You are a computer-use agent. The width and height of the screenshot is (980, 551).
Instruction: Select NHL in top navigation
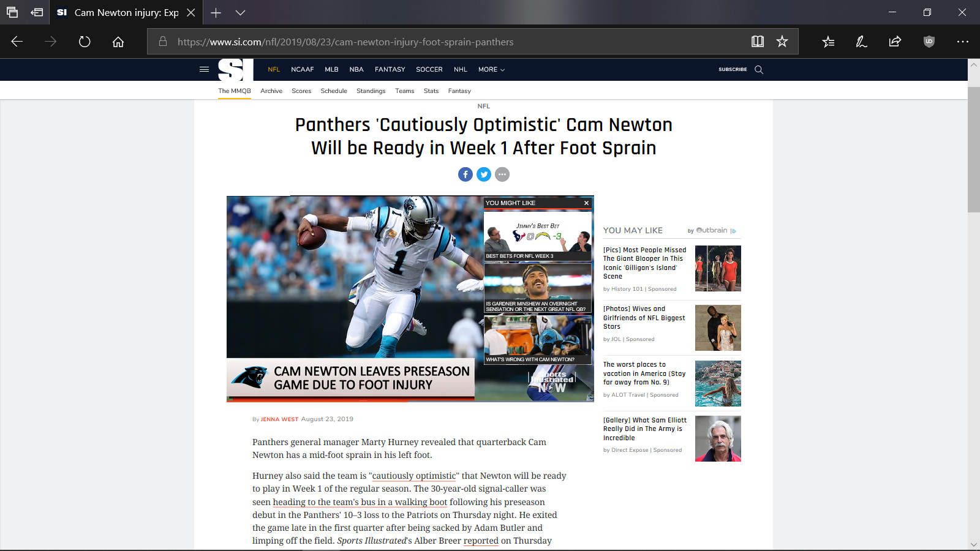tap(461, 69)
